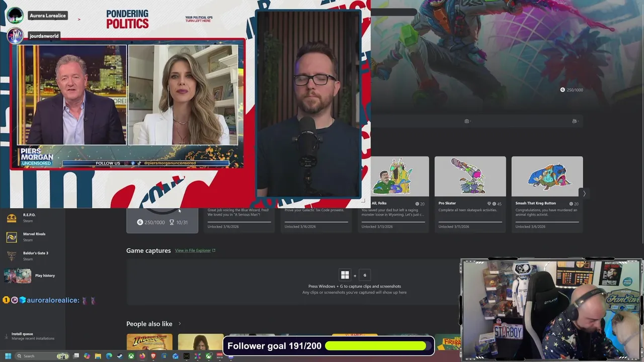Switch to Firefox in the taskbar
Screen dimensions: 644x362
(x=142, y=356)
